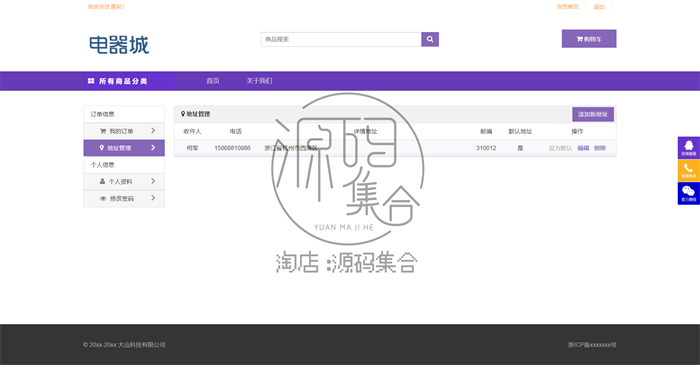Click the phone number 15868810986 cell

[x=232, y=148]
